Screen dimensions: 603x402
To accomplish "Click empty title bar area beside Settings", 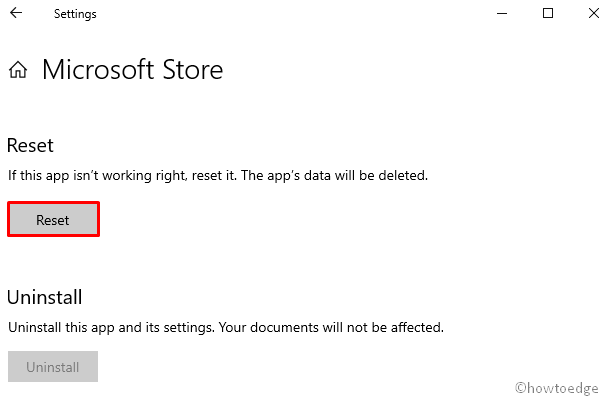I will pyautogui.click(x=300, y=14).
